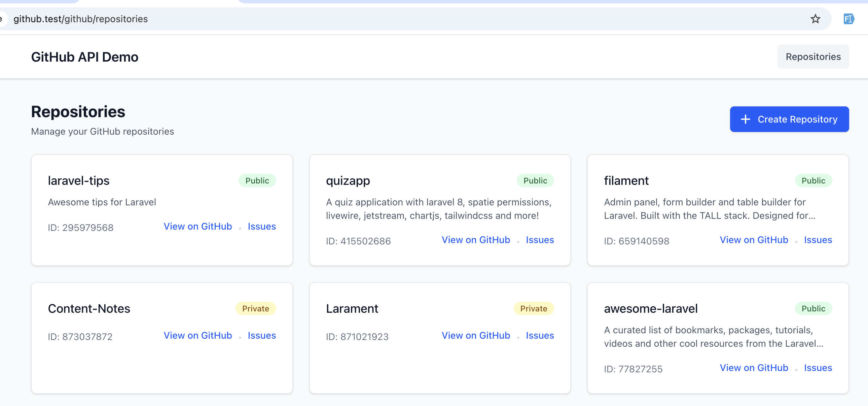This screenshot has height=406, width=868.
Task: View laravel-tips on GitHub
Action: tap(198, 226)
